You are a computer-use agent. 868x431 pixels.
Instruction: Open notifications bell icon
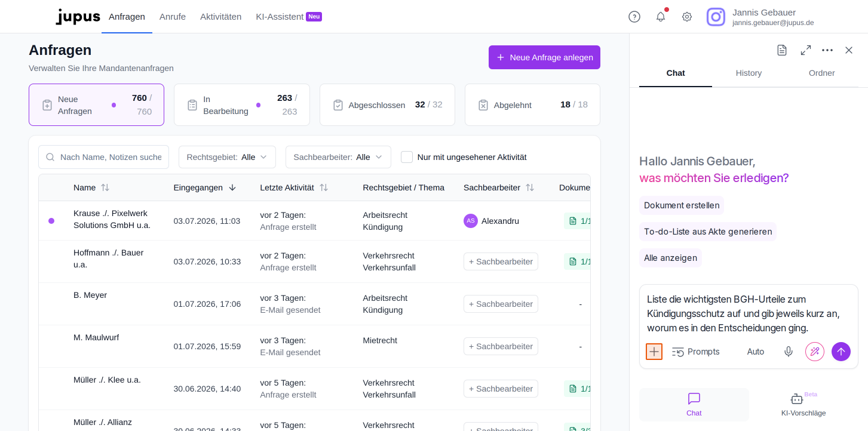click(x=661, y=17)
